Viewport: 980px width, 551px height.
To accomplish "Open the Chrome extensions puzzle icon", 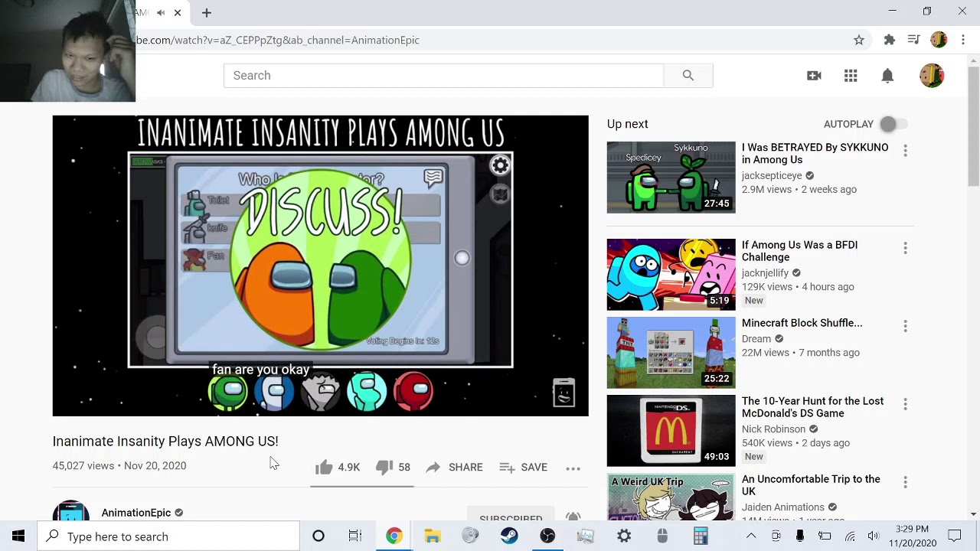I will pyautogui.click(x=889, y=40).
